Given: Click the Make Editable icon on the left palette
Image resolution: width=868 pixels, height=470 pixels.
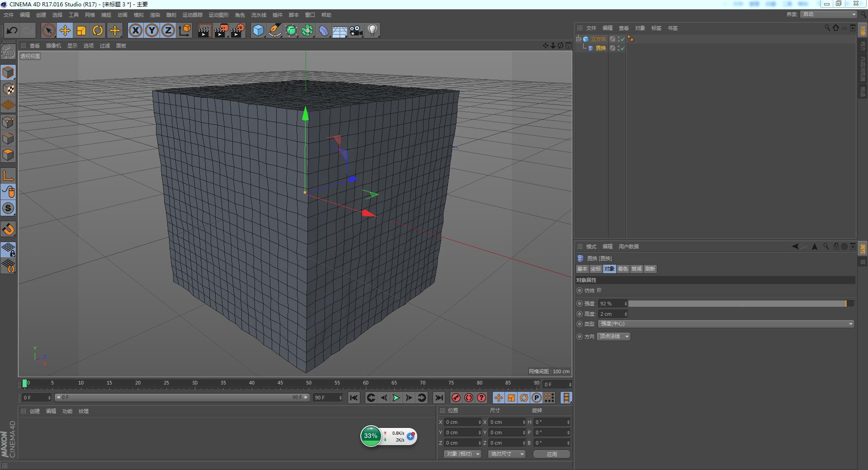Looking at the screenshot, I should coord(8,72).
